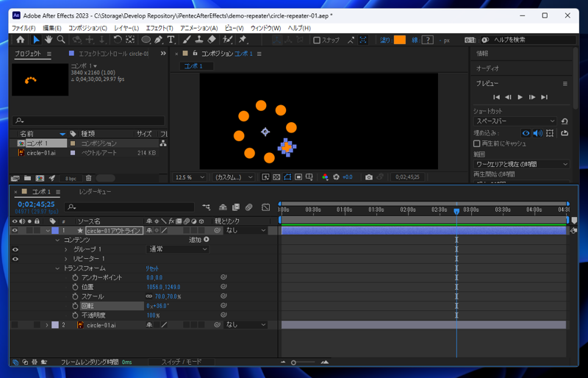
Task: Select the Pen tool in toolbar
Action: (x=158, y=40)
